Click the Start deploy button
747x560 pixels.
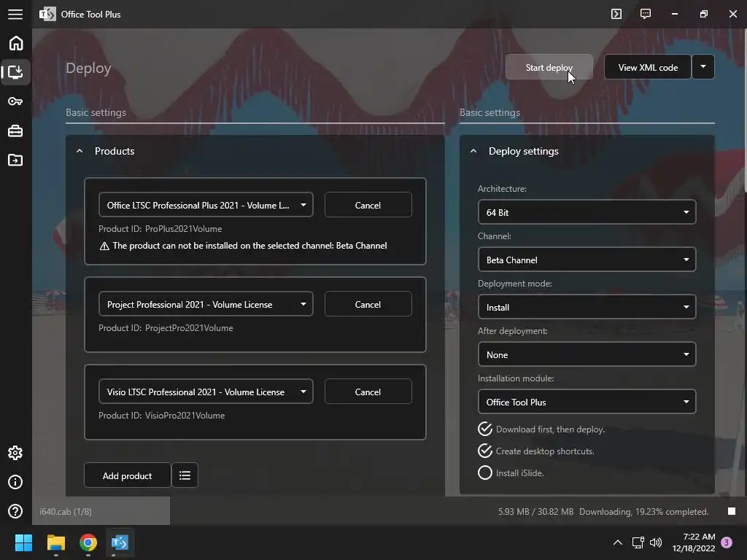pos(549,67)
